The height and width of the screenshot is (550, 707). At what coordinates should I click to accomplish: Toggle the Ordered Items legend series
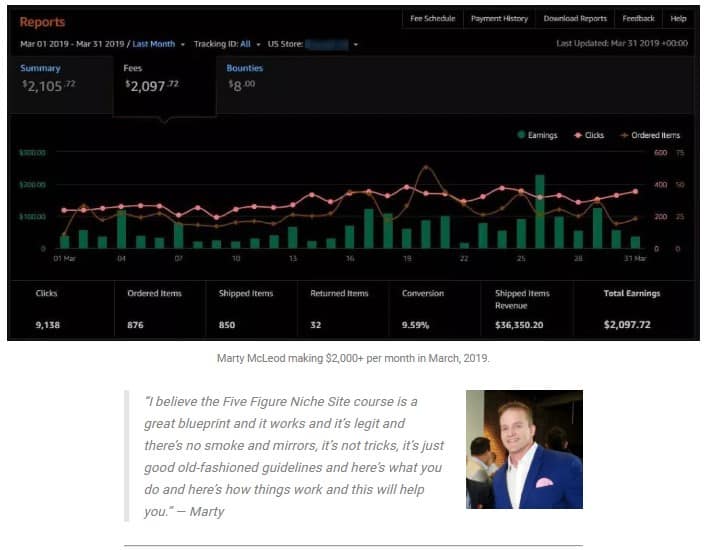[x=650, y=135]
